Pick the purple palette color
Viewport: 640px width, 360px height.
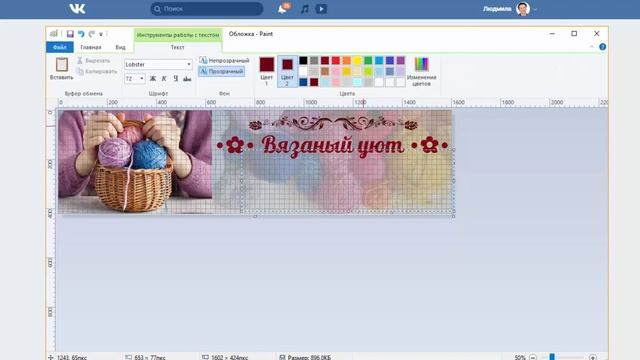click(400, 60)
